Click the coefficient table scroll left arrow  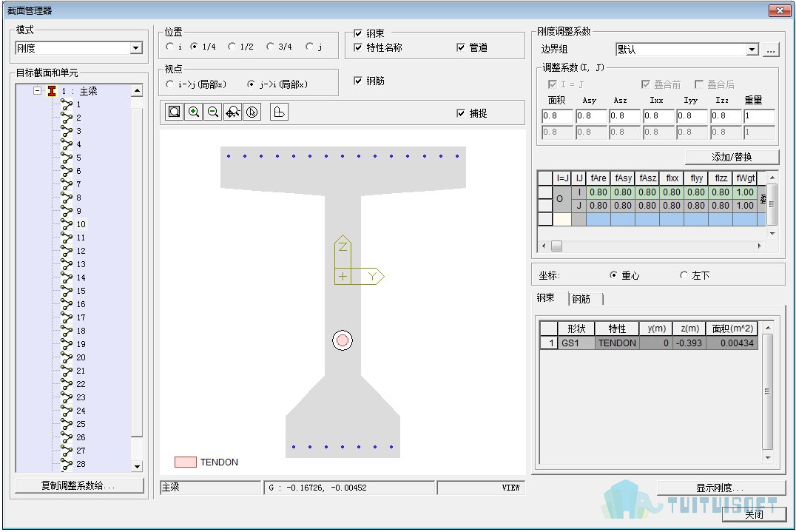click(544, 246)
